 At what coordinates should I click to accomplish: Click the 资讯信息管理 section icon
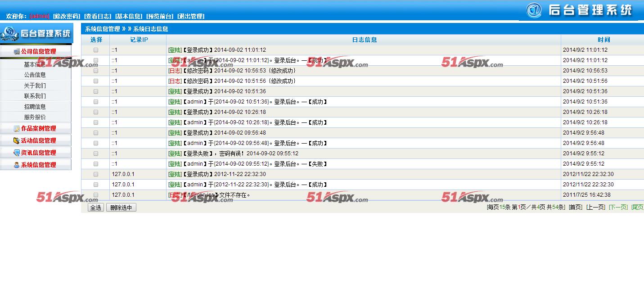tap(17, 153)
